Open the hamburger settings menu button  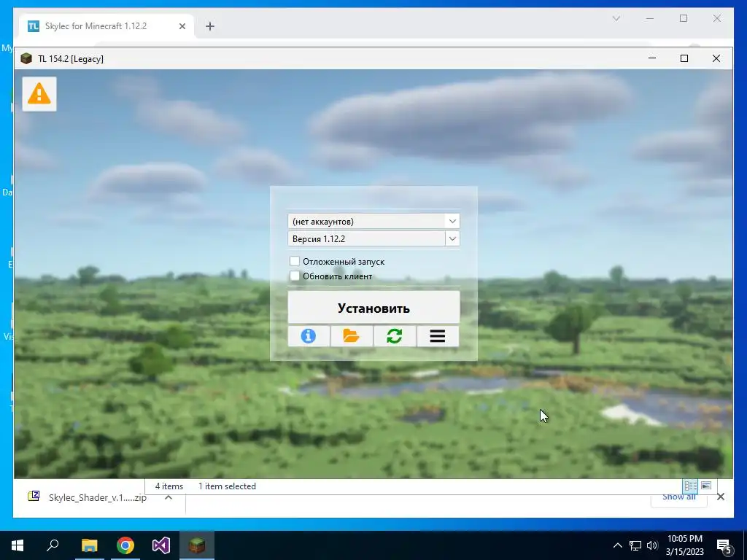(438, 336)
